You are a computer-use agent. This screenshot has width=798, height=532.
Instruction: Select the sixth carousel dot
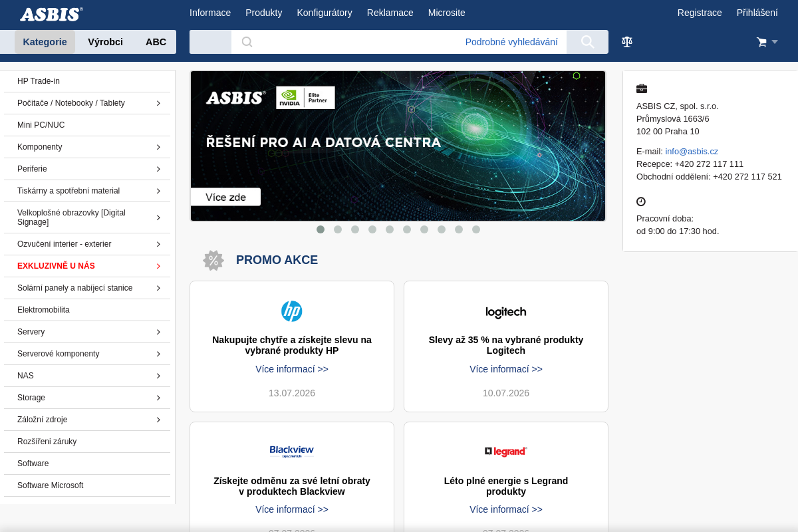pos(407,229)
